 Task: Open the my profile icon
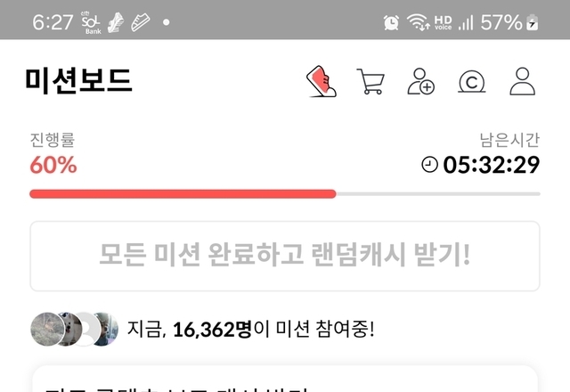(x=523, y=81)
